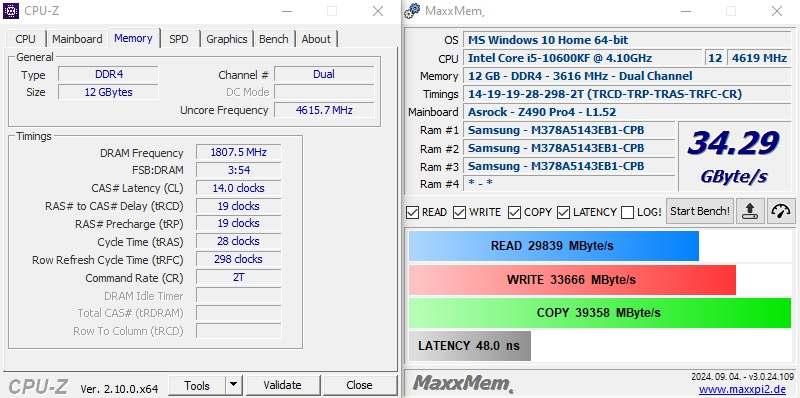Click the tRAS 28 clocks field
The width and height of the screenshot is (800, 398).
point(238,241)
